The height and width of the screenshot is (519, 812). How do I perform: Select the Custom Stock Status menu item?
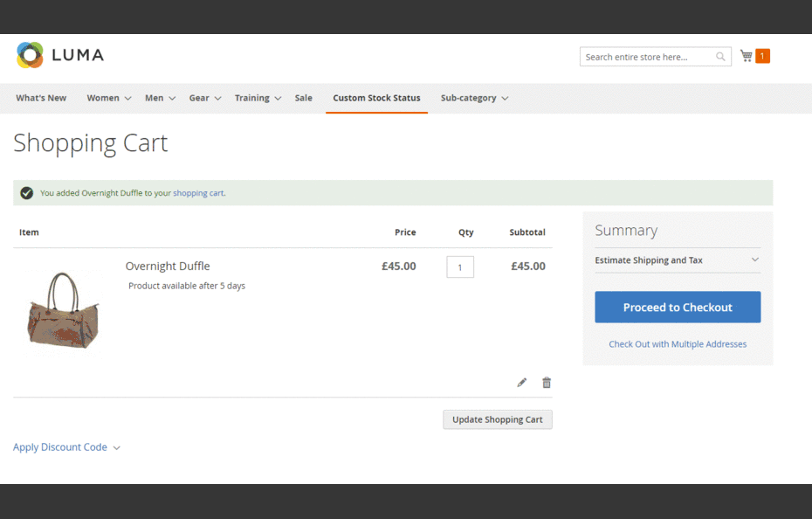coord(376,98)
